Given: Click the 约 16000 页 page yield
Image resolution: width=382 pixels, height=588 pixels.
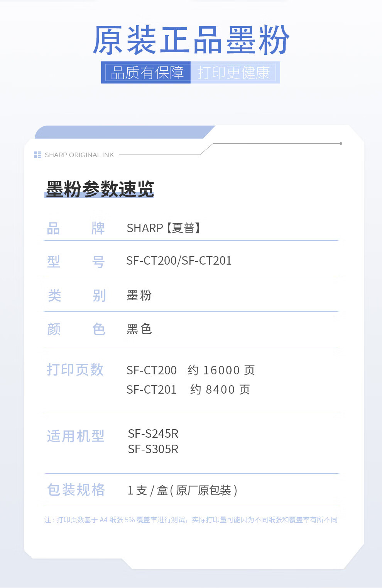Looking at the screenshot, I should click(x=221, y=370).
